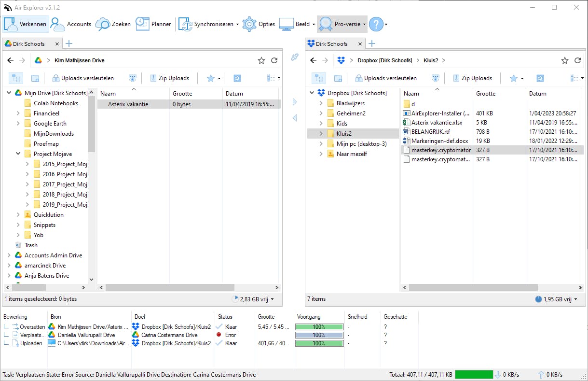Select Asterix vakantie.xlsx file
588x381 pixels.
click(437, 122)
